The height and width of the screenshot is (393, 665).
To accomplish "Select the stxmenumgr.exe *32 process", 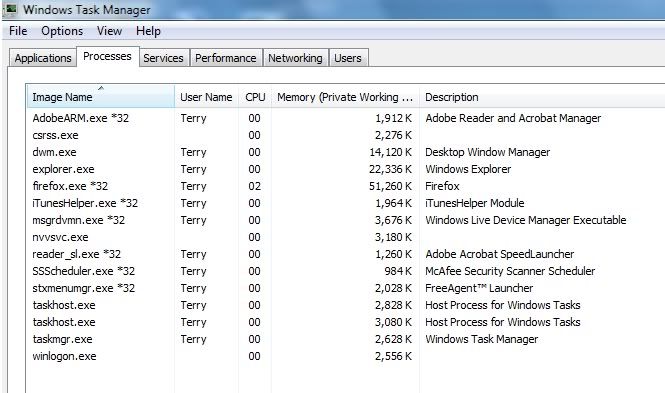I will [84, 288].
